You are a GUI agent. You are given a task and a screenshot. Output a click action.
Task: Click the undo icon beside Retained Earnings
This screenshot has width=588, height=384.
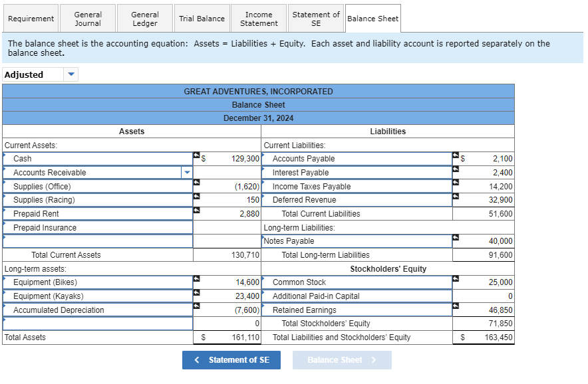tap(455, 305)
